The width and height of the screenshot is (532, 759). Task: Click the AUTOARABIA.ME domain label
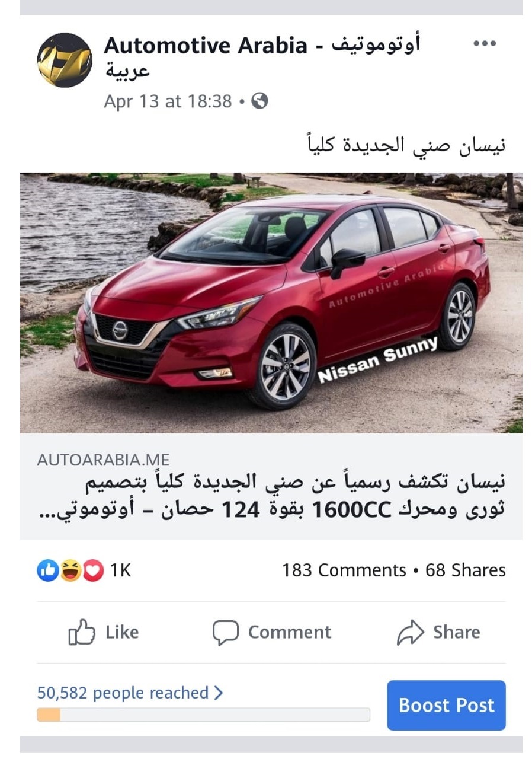(103, 460)
